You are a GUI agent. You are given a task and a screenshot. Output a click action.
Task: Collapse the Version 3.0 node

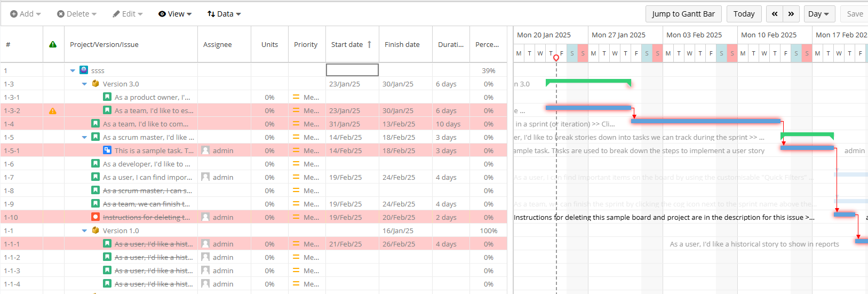coord(84,84)
